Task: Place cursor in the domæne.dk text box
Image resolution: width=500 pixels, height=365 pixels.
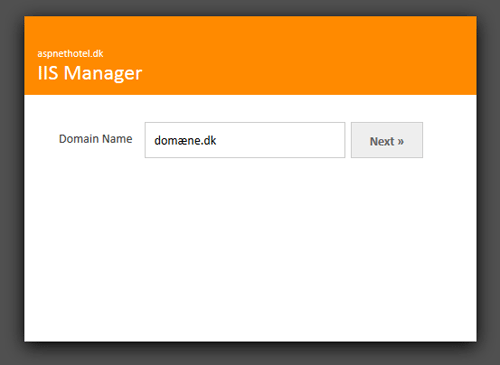Action: click(x=245, y=140)
